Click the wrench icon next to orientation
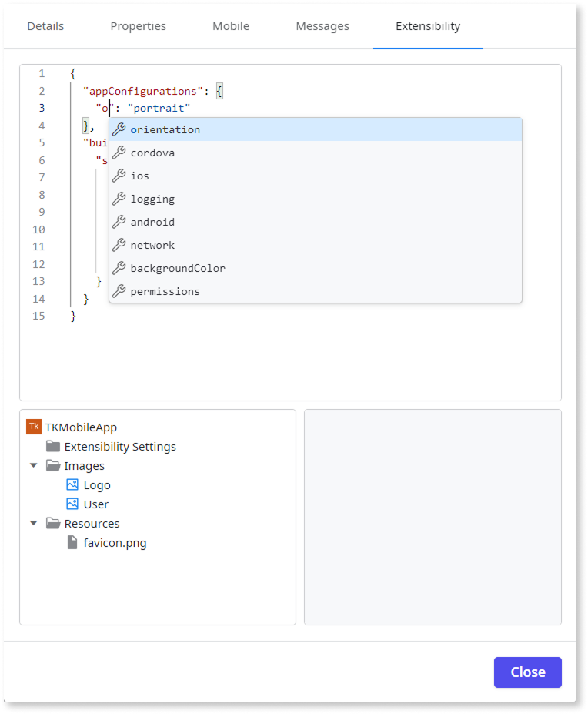This screenshot has width=588, height=714. coord(120,129)
